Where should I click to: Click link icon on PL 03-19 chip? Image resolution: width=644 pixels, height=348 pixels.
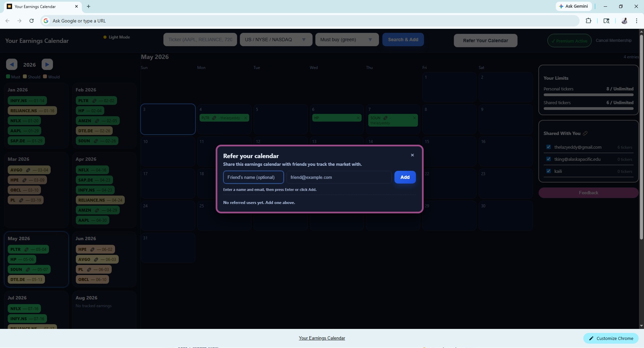(21, 200)
